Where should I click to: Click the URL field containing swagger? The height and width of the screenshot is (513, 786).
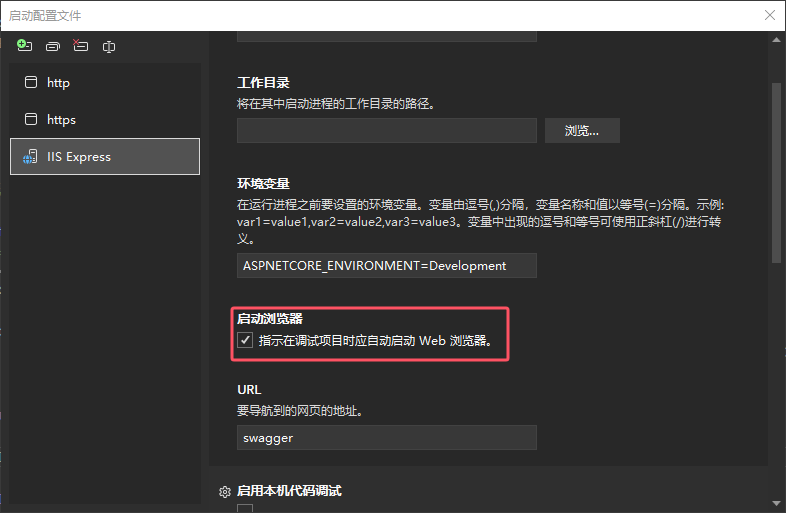coord(386,437)
